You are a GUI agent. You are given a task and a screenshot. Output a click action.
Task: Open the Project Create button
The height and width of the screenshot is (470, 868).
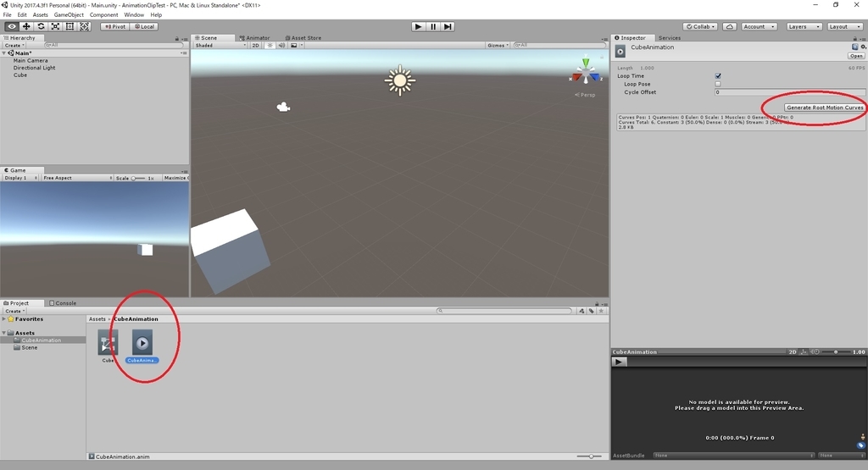[15, 311]
